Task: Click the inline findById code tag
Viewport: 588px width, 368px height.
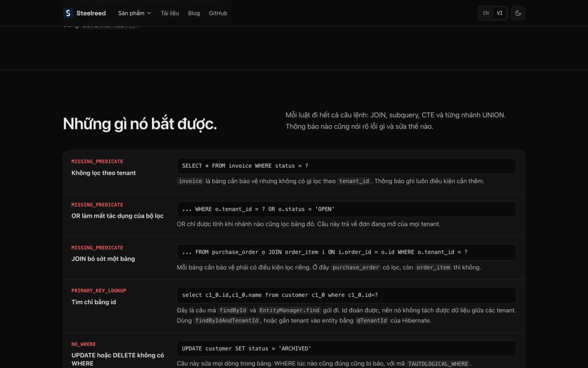Action: pos(233,311)
